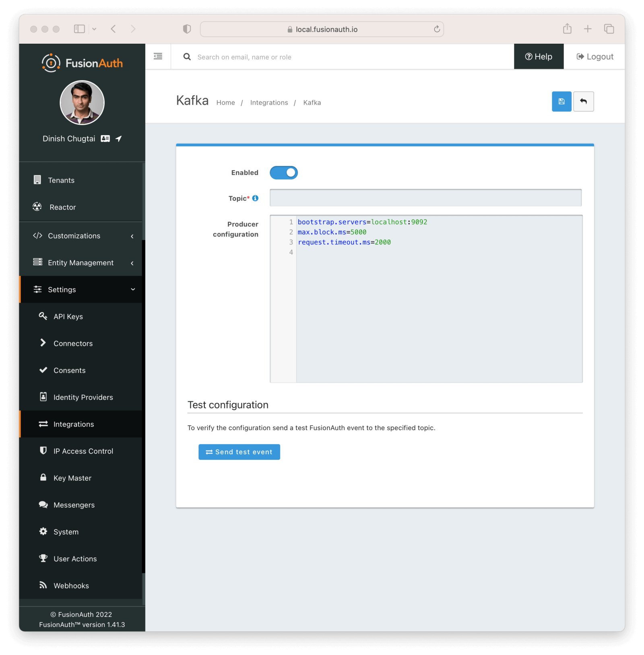This screenshot has height=655, width=644.
Task: Click the Consents checkmark icon
Action: click(43, 370)
